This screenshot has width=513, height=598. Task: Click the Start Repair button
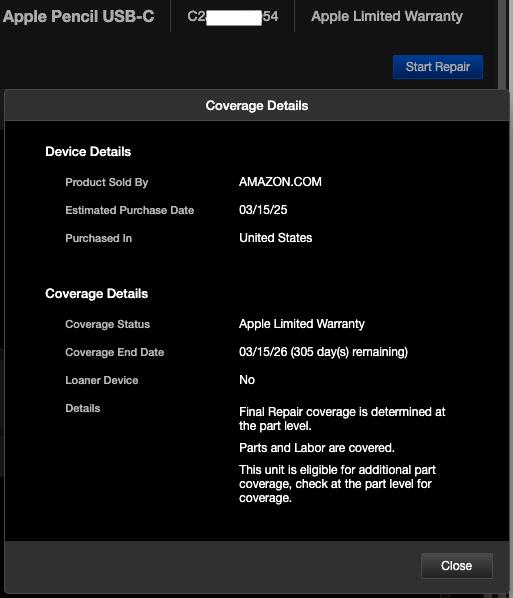438,67
